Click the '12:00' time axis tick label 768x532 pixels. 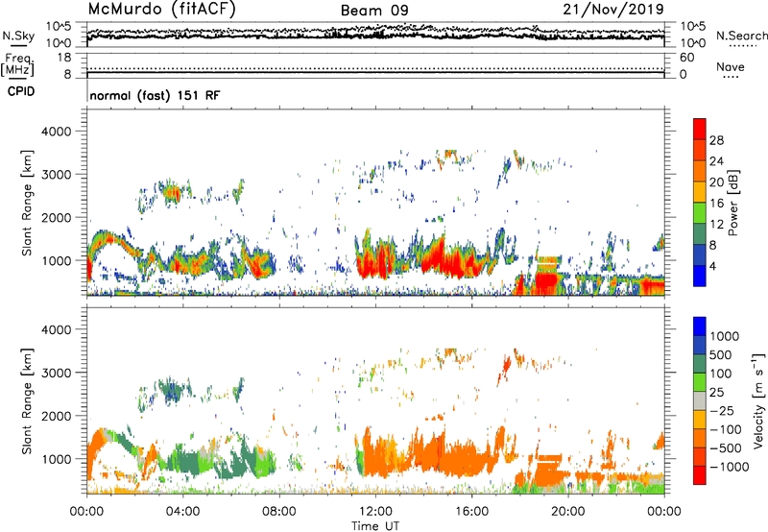click(375, 511)
